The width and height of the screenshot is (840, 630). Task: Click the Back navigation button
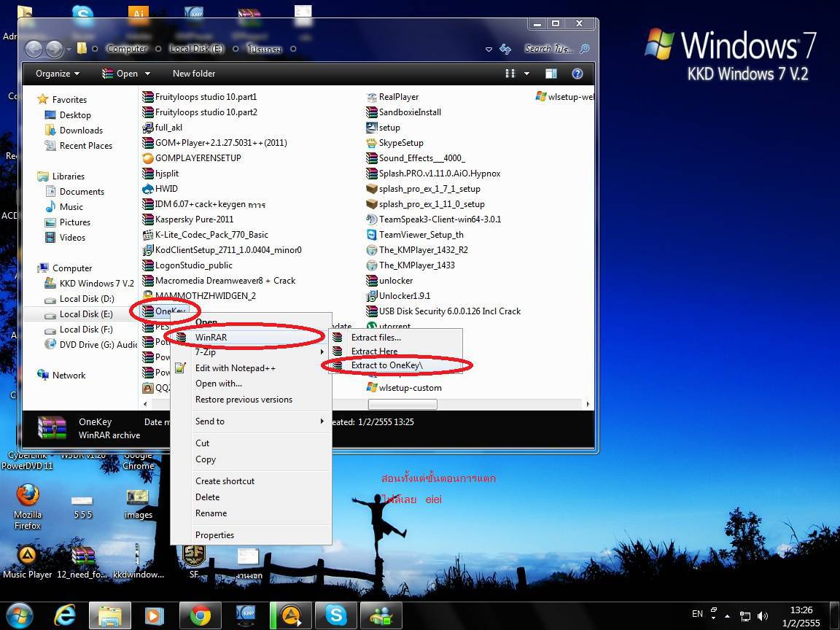34,49
